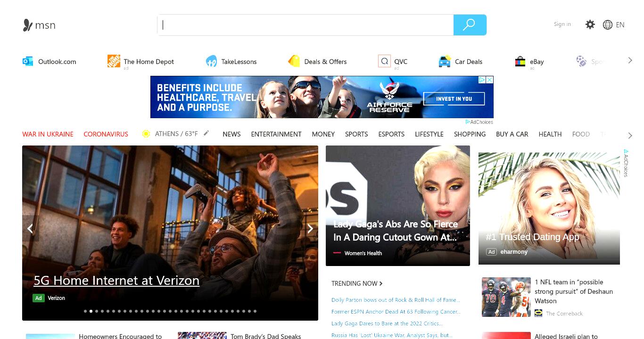Click the Verizon Ad label badge
The image size is (644, 339).
pos(39,298)
